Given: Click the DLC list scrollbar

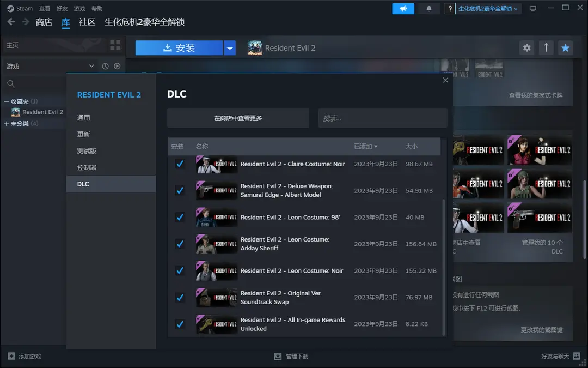Looking at the screenshot, I should [444, 267].
